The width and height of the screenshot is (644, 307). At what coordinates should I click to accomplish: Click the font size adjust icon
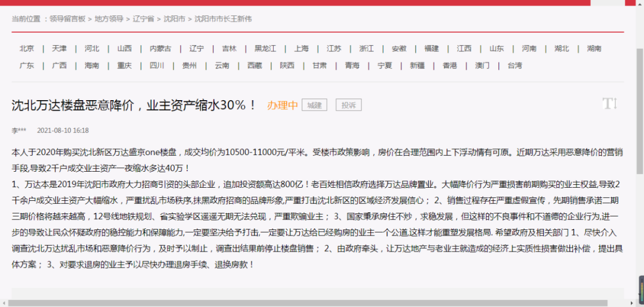click(609, 104)
